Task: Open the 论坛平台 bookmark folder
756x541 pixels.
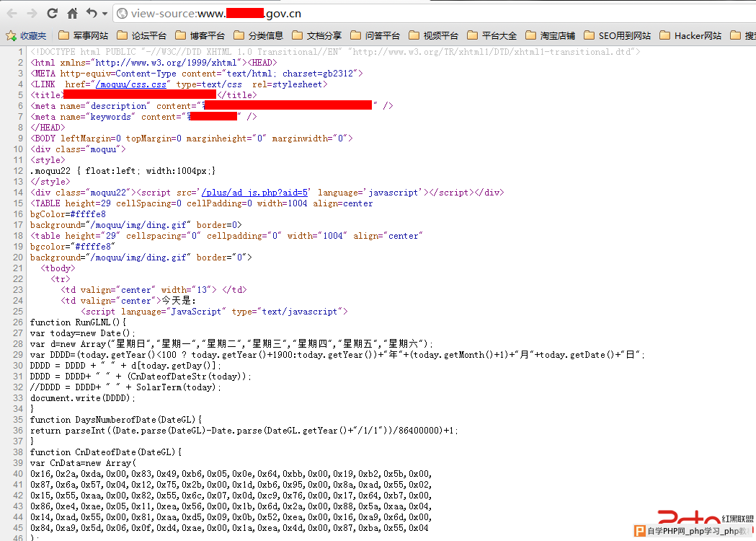Action: (142, 36)
